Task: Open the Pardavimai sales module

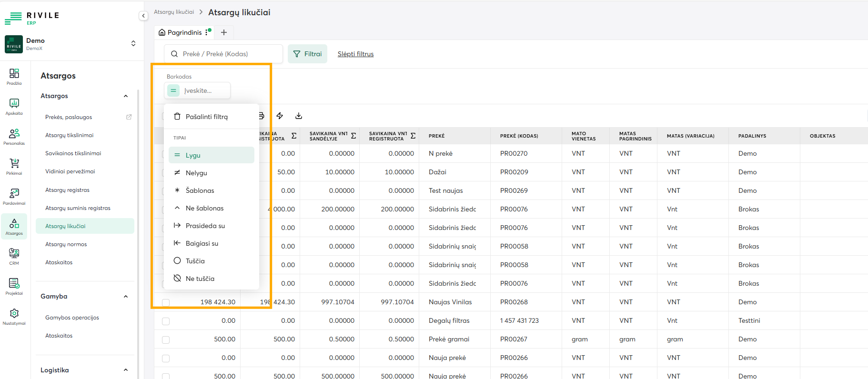Action: click(14, 196)
